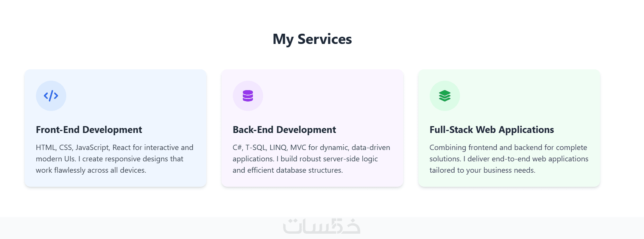
Task: Click the green layers stack icon
Action: pyautogui.click(x=445, y=96)
